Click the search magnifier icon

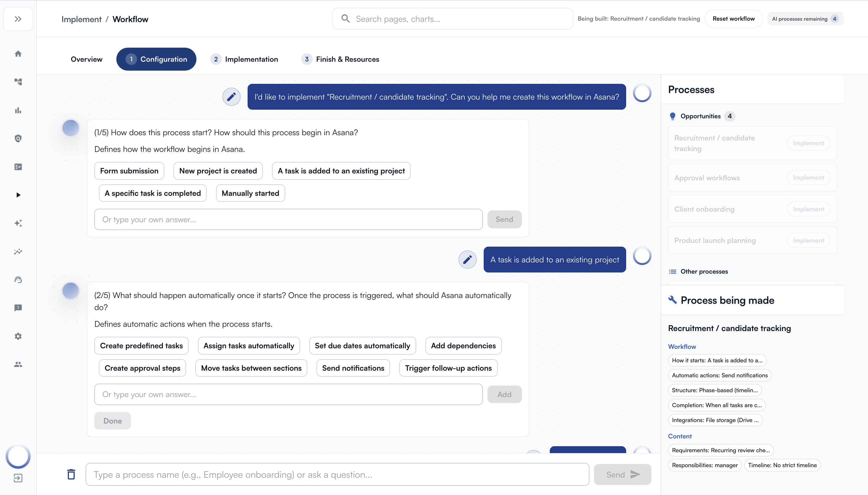click(346, 18)
